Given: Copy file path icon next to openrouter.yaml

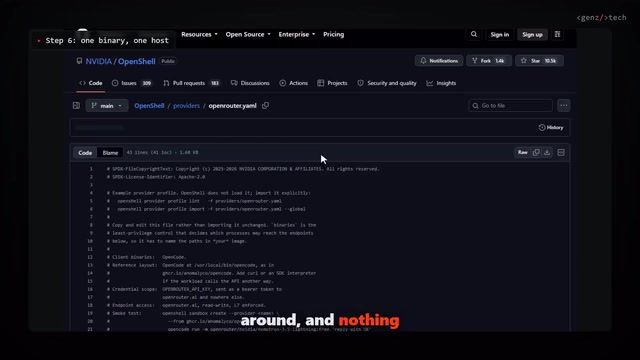Looking at the screenshot, I should coord(266,106).
